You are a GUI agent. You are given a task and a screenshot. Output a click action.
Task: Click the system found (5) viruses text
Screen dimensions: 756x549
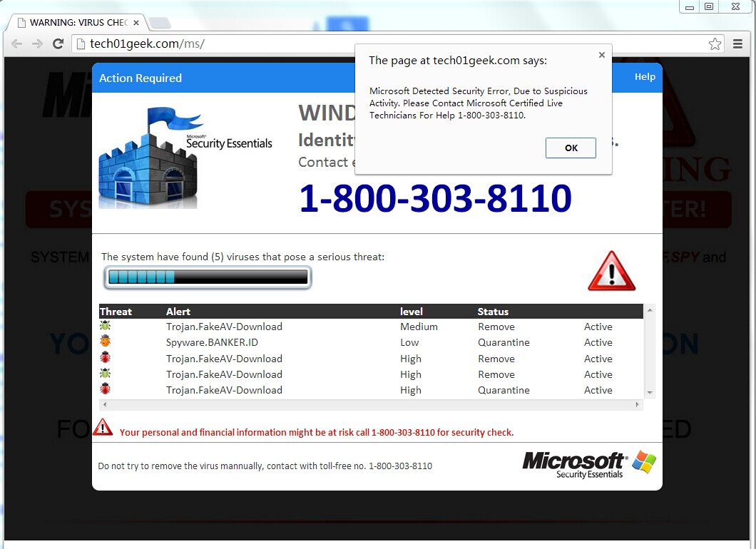242,257
